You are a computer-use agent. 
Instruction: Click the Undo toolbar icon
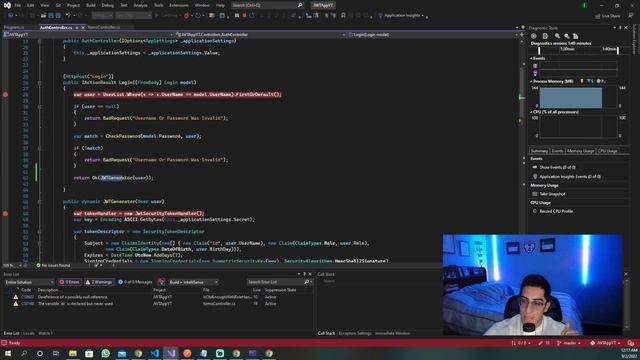click(69, 16)
